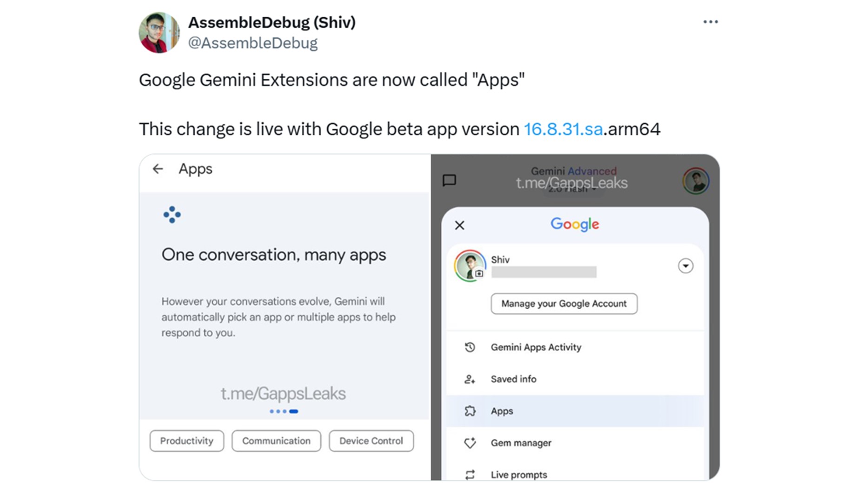Click the Gemini Apps Activity history icon
This screenshot has height=488, width=868.
click(470, 347)
